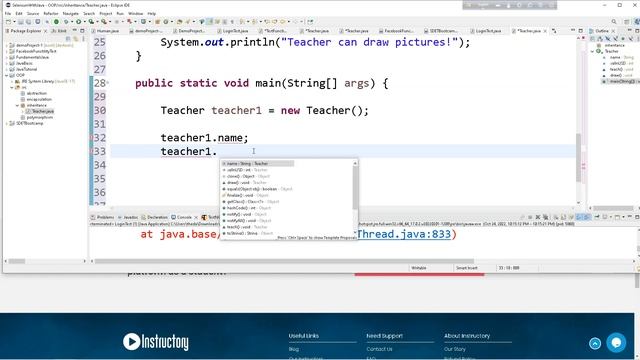
Task: Collapse the inheritance package
Action: click(x=17, y=105)
